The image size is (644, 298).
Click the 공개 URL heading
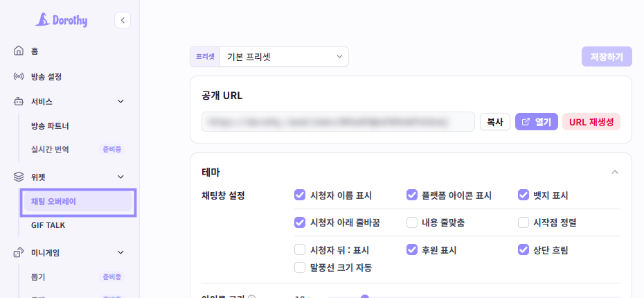[x=222, y=96]
